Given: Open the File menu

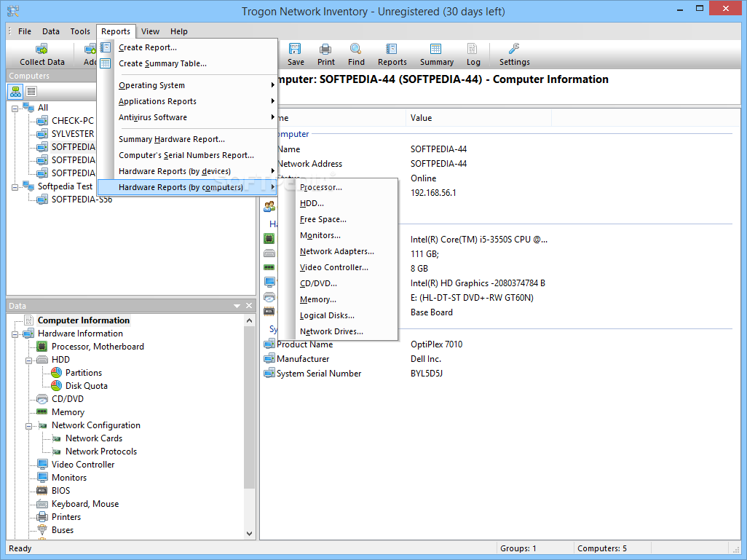Looking at the screenshot, I should [25, 31].
